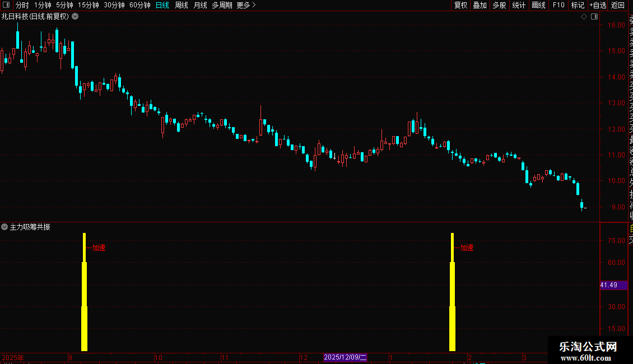Click the 2025/12/09/二 date marker
The height and width of the screenshot is (364, 633).
pos(345,357)
